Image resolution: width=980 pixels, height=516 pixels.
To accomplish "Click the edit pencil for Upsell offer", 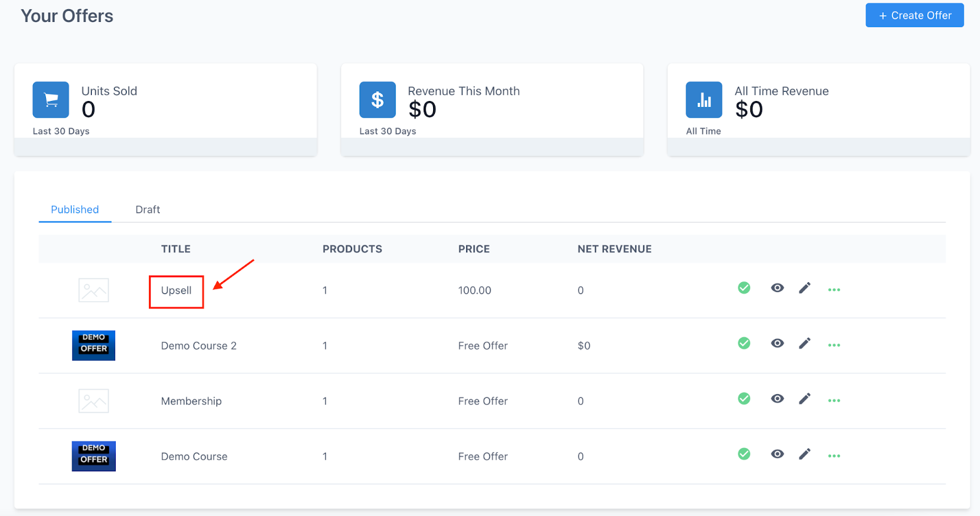I will click(804, 288).
